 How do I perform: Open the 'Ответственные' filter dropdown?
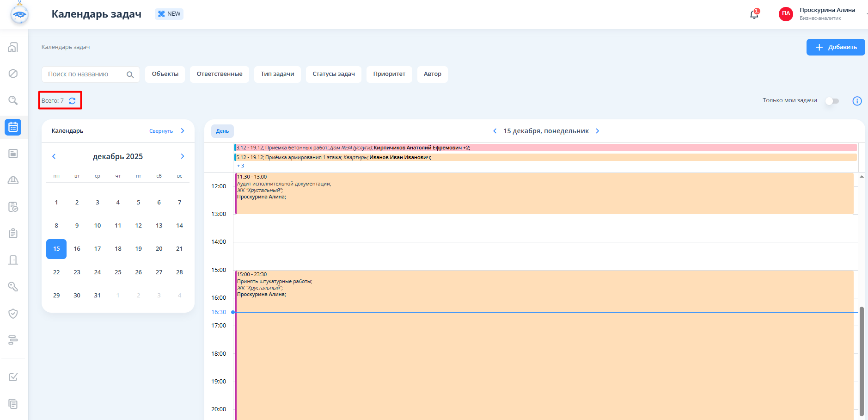pos(219,74)
